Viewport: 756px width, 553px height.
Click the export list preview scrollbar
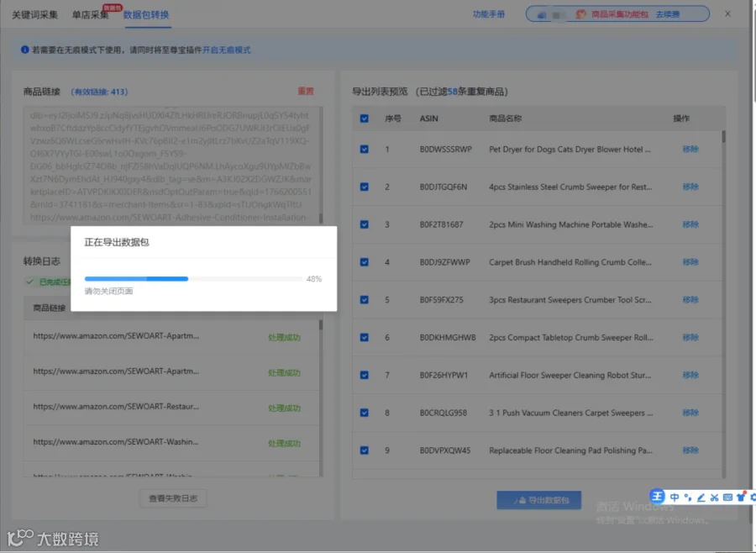723,136
